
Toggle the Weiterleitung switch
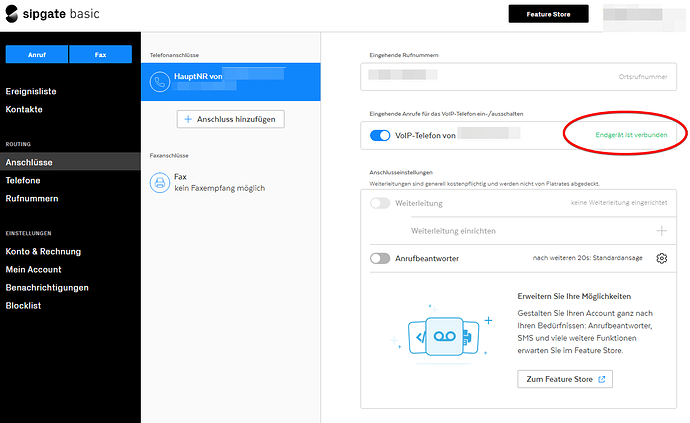coord(380,203)
